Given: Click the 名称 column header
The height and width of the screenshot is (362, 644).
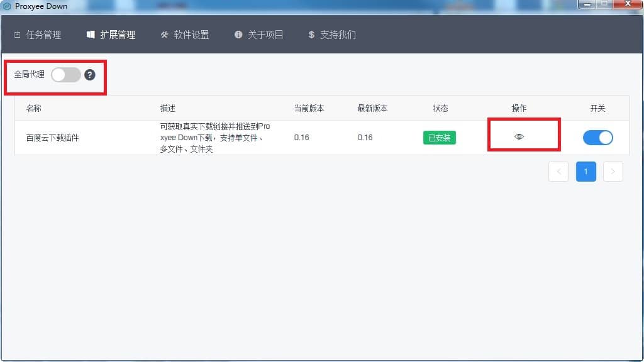Looking at the screenshot, I should pyautogui.click(x=34, y=108).
